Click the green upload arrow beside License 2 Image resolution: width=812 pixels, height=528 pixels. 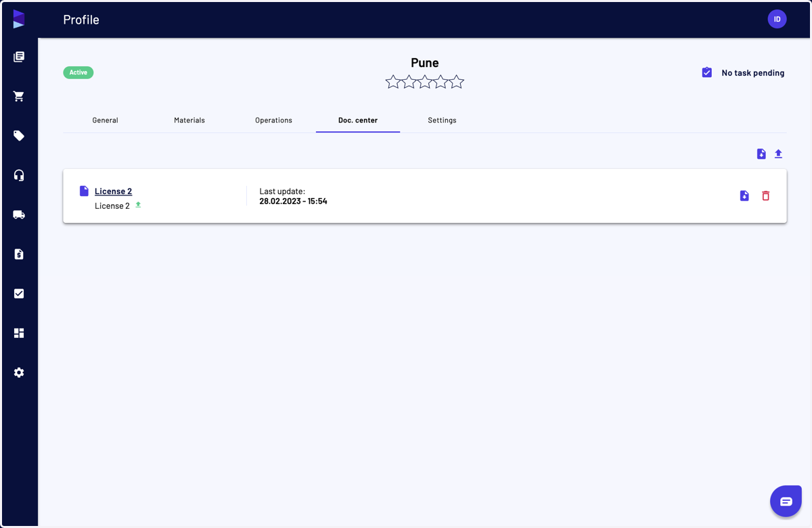(x=138, y=204)
